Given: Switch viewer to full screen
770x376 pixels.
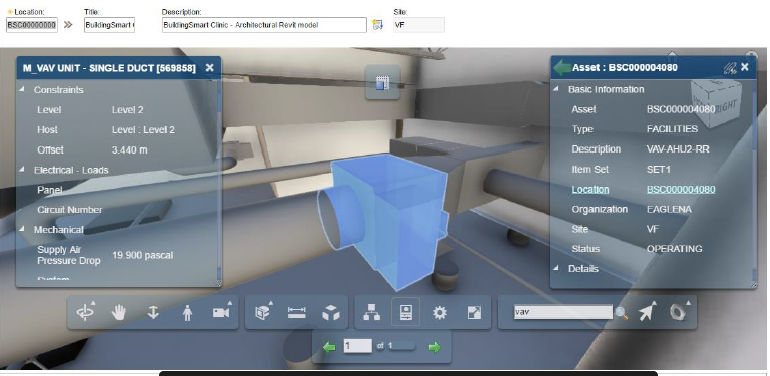Looking at the screenshot, I should 474,313.
